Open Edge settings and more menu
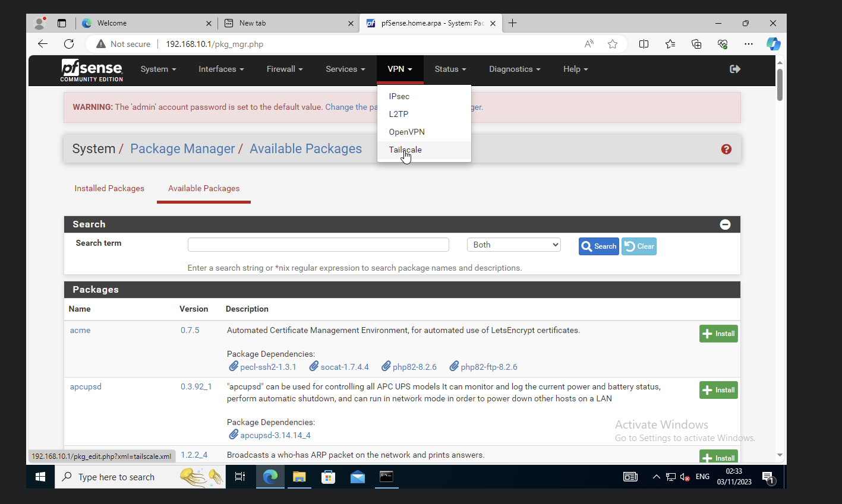The image size is (842, 504). [749, 44]
